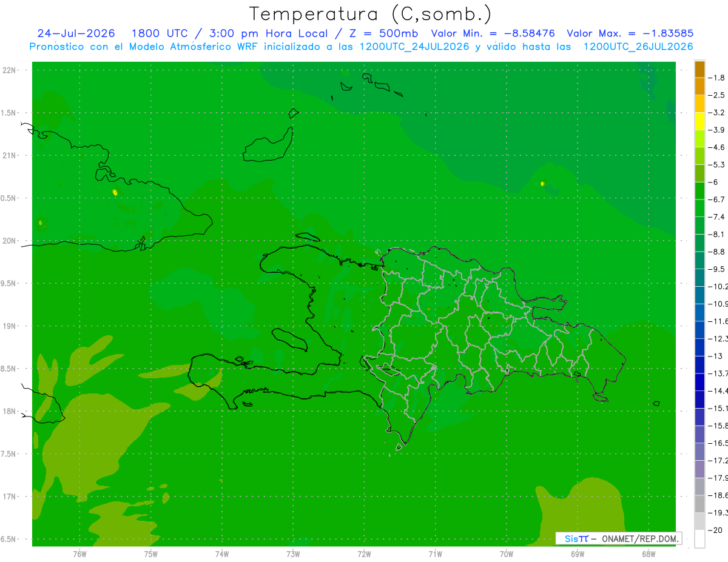Click the '-7.4' color scale label
This screenshot has width=728, height=562.
pyautogui.click(x=716, y=217)
